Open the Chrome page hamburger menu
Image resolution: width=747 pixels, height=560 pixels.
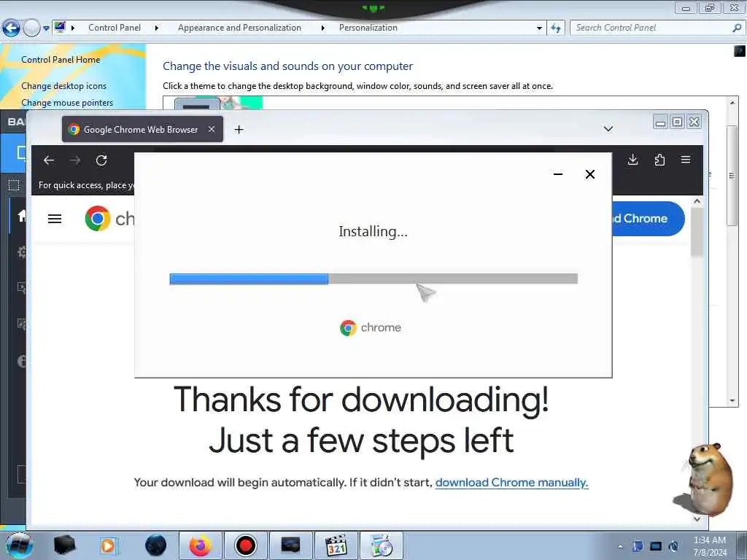(55, 219)
